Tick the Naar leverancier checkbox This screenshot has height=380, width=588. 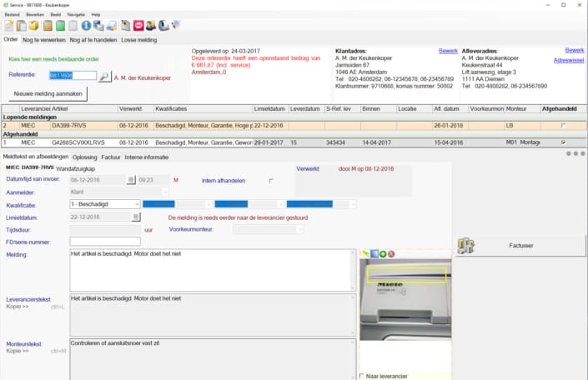(x=361, y=376)
